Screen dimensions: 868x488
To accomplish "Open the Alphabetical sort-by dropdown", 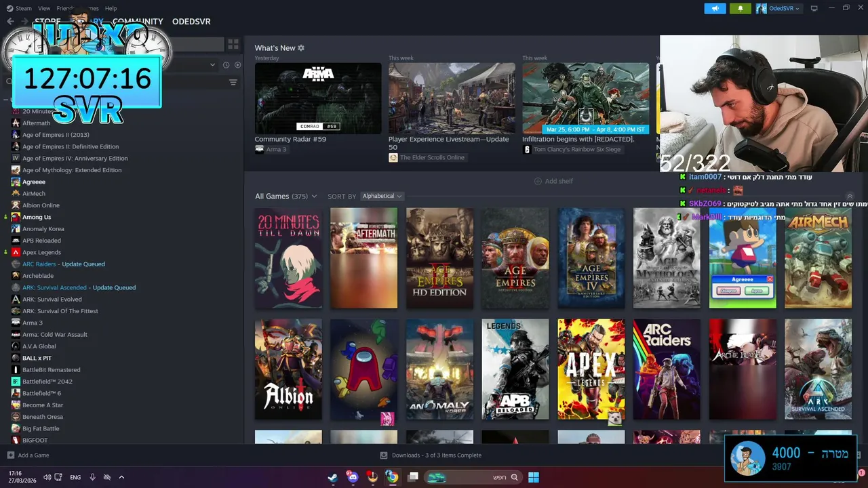I will point(382,196).
